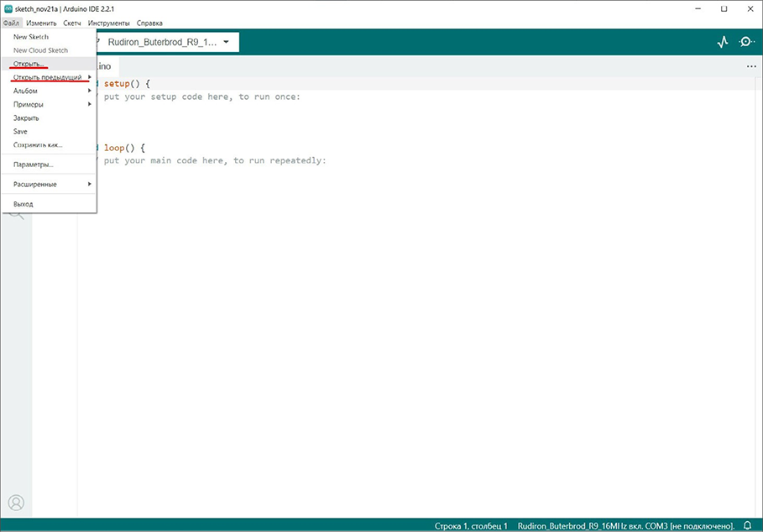This screenshot has width=763, height=532.
Task: Expand the Альбом submenu
Action: pos(49,91)
